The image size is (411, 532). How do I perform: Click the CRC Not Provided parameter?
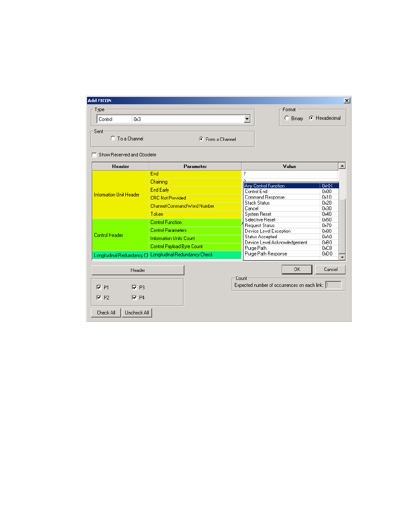(x=195, y=198)
